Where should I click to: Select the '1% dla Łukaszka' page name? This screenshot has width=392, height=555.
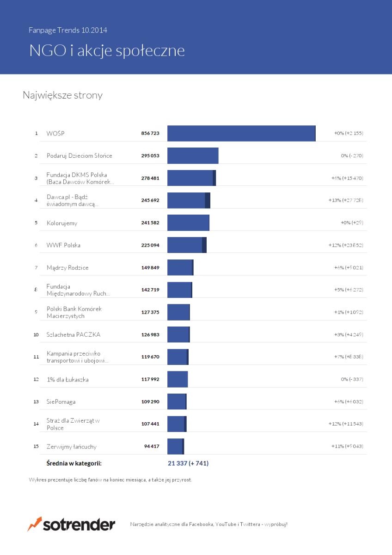click(67, 380)
